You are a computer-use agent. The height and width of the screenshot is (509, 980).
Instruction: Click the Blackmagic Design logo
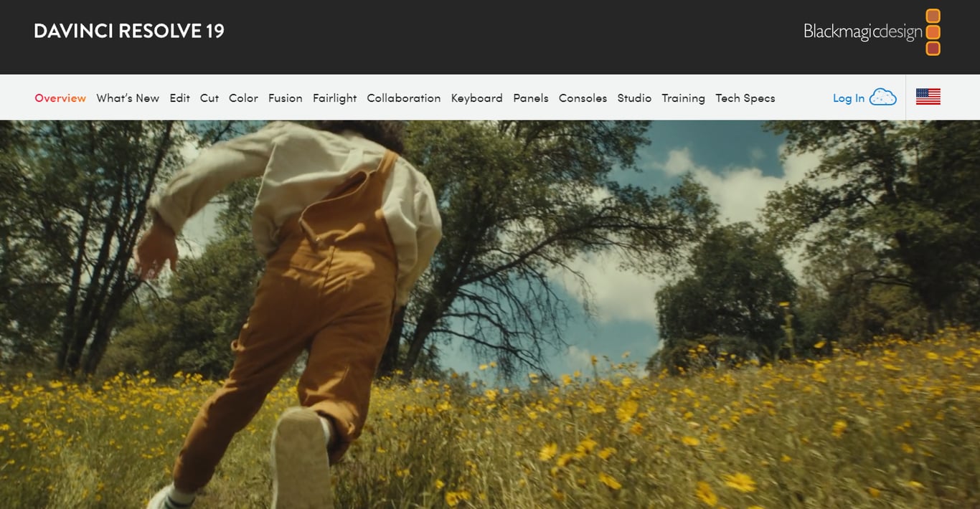tap(863, 32)
